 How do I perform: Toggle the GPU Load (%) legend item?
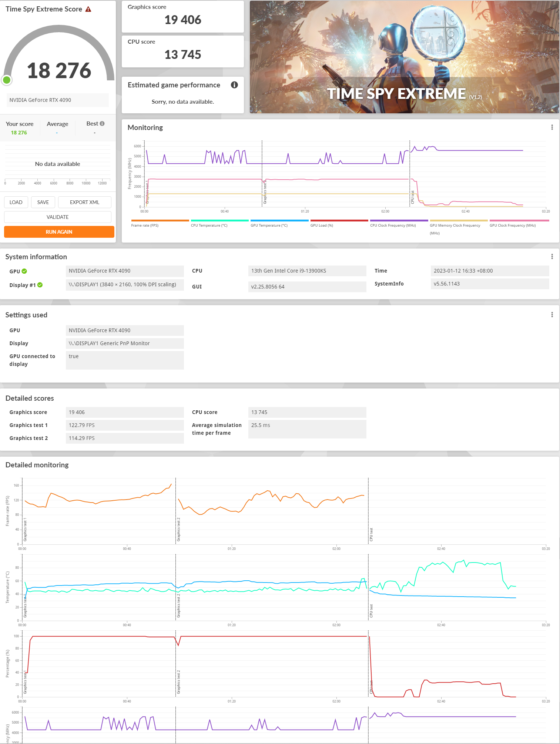339,223
